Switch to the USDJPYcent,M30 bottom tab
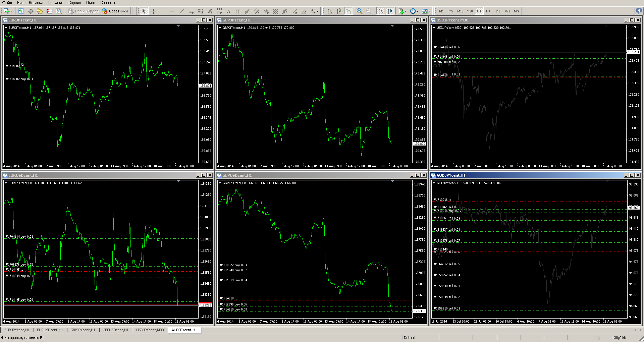Viewport: 644px width, 342px height. [x=150, y=330]
